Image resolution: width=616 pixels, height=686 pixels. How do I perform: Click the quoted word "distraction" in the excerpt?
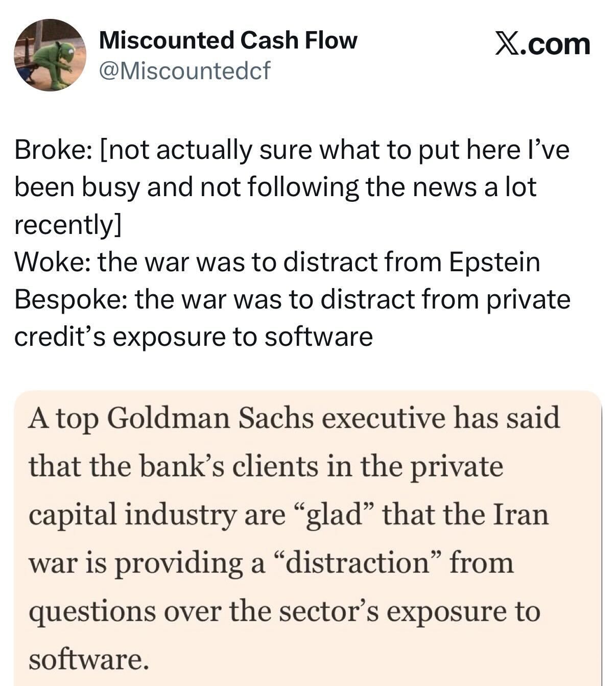[x=361, y=563]
